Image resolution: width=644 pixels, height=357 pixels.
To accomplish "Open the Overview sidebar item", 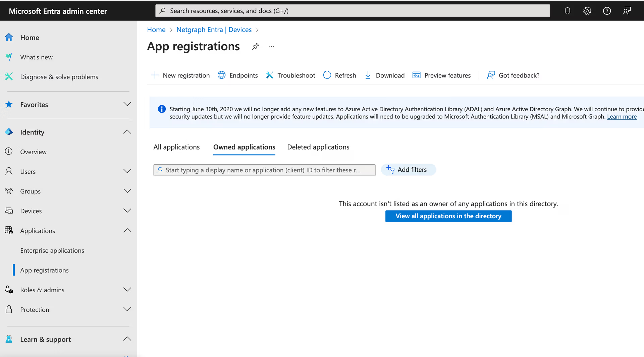I will pyautogui.click(x=33, y=152).
